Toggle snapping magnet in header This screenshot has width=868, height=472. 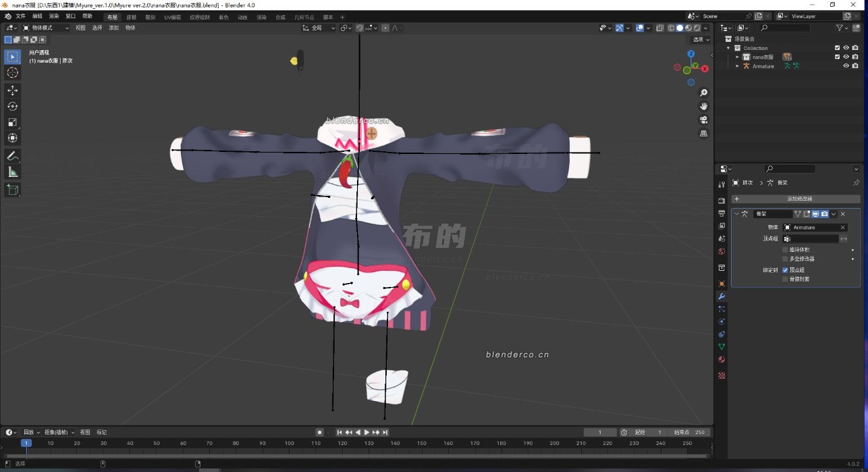click(360, 28)
